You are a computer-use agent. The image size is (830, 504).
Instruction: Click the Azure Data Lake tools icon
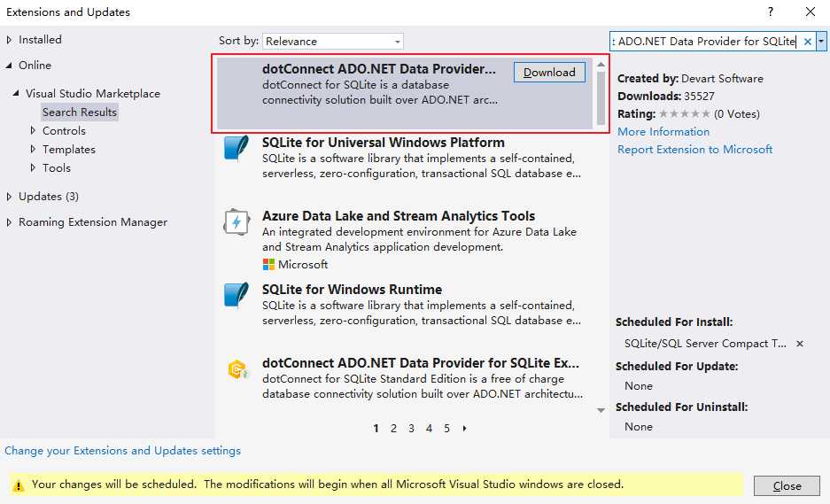coord(237,221)
